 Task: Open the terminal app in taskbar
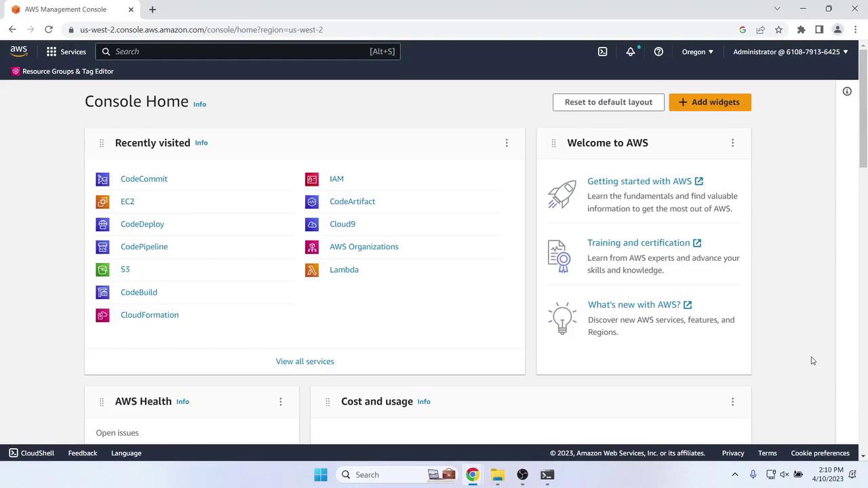pos(547,474)
